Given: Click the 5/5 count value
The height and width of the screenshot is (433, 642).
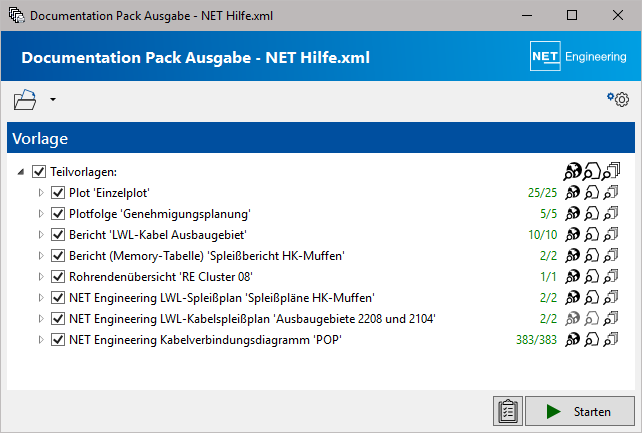Looking at the screenshot, I should [548, 214].
